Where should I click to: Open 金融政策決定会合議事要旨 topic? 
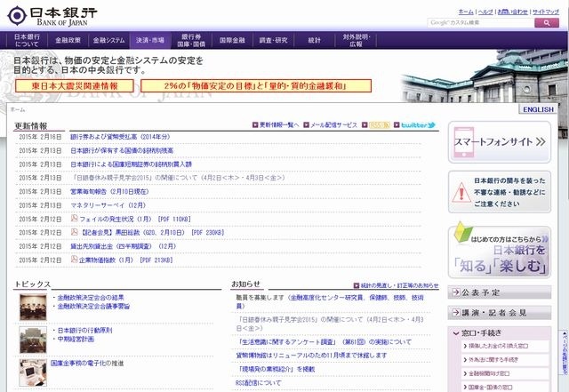point(93,307)
